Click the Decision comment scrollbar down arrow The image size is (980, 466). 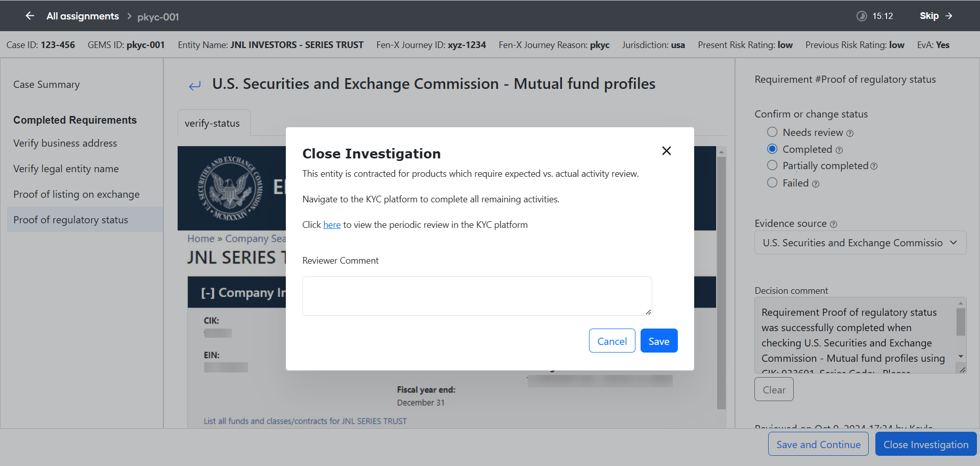coord(961,357)
